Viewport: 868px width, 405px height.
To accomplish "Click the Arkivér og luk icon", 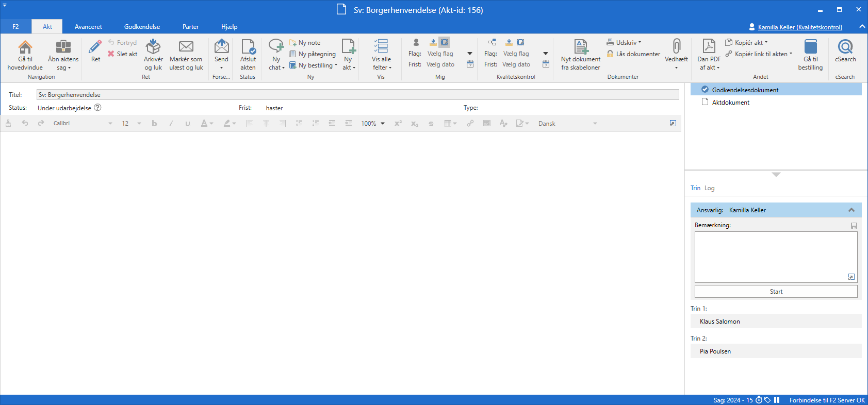I will pyautogui.click(x=153, y=47).
